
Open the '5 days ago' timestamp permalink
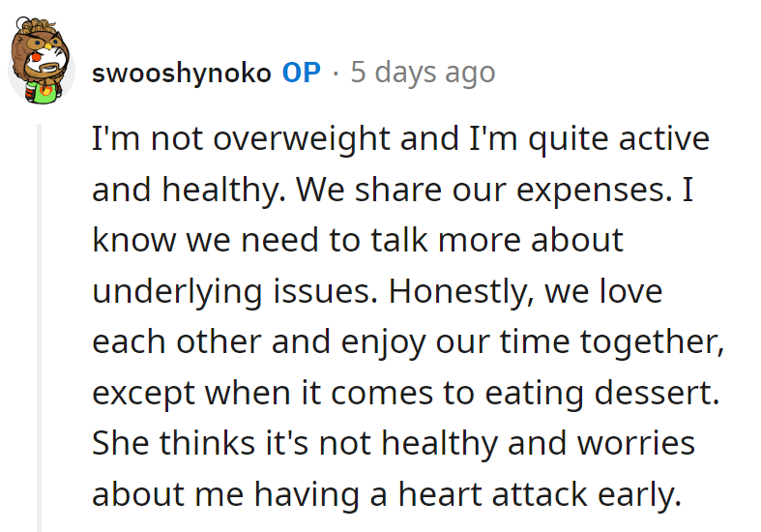423,73
